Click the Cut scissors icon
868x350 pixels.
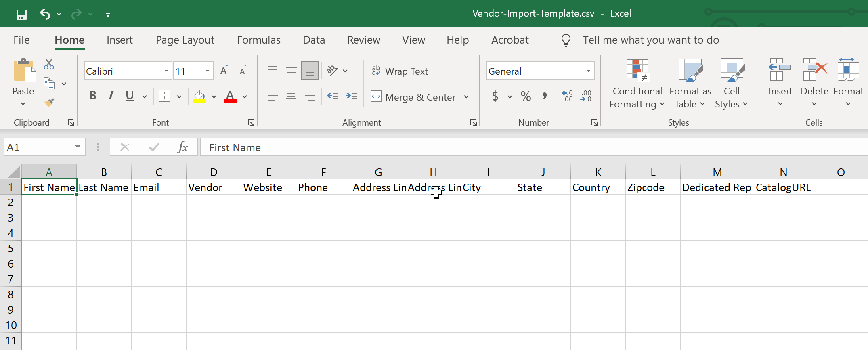click(49, 64)
